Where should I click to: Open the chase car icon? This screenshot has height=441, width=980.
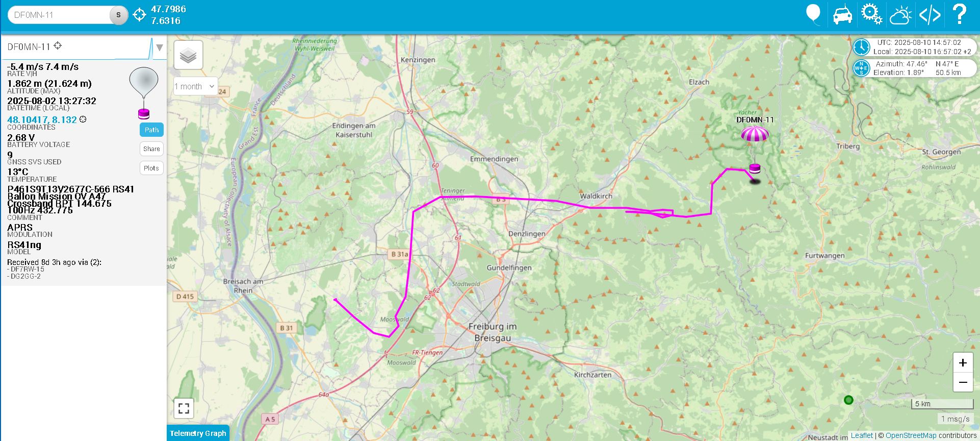click(x=842, y=14)
